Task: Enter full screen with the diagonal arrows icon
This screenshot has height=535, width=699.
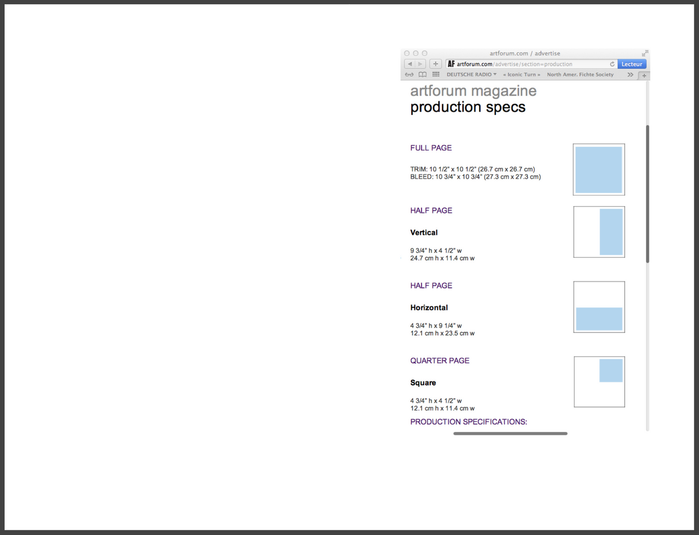Action: (645, 53)
